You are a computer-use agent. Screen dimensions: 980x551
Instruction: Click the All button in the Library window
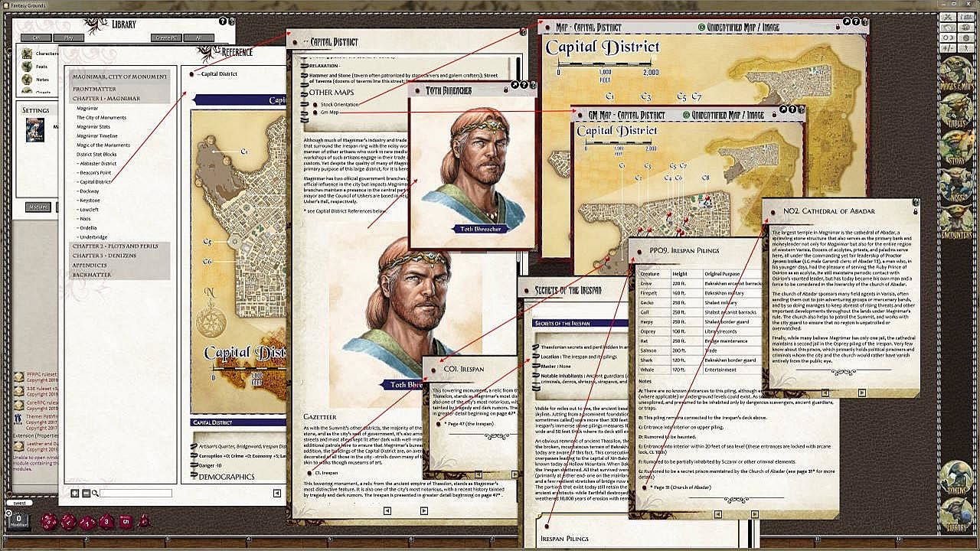pyautogui.click(x=198, y=37)
